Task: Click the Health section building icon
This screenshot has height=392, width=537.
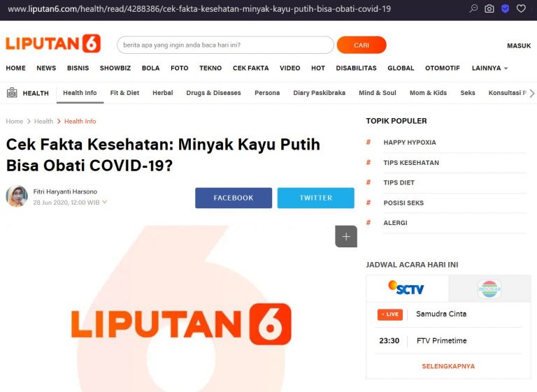Action: point(12,92)
